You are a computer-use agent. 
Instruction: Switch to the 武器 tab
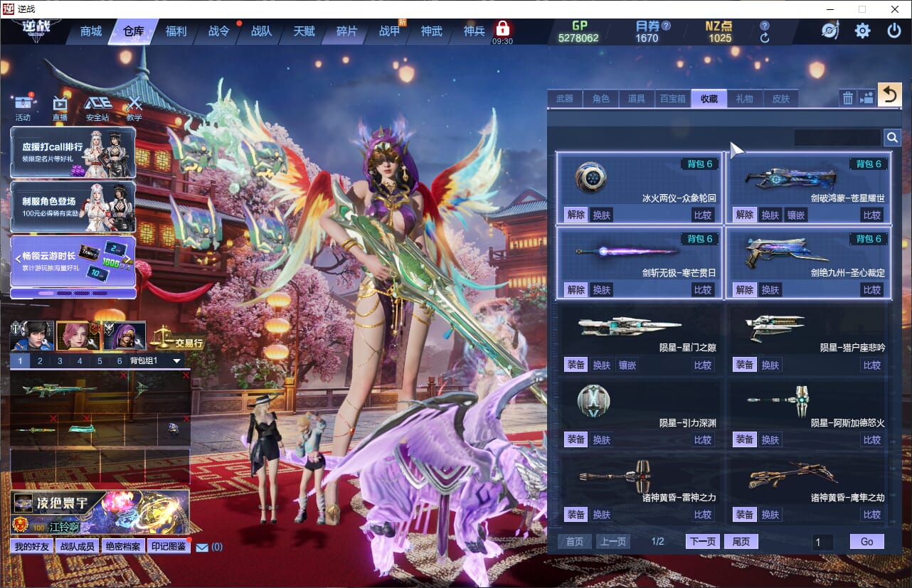[x=565, y=99]
